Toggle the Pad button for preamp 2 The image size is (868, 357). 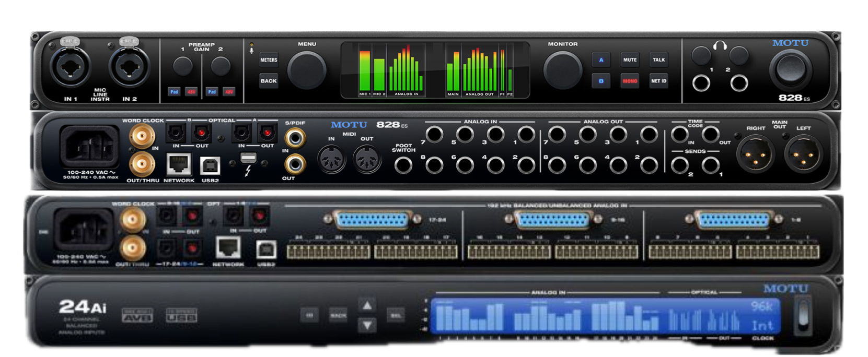click(212, 92)
